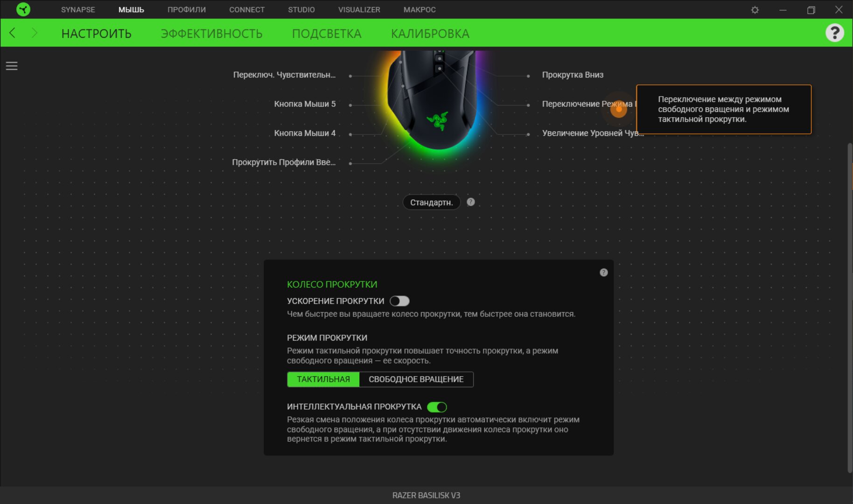The height and width of the screenshot is (504, 853).
Task: Switch to Эффективность subtab
Action: (x=212, y=34)
